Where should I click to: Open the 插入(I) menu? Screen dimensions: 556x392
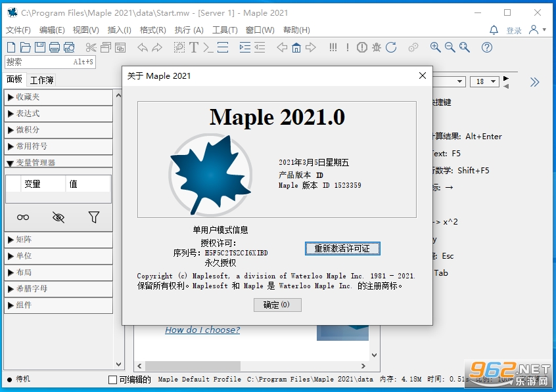coord(119,30)
